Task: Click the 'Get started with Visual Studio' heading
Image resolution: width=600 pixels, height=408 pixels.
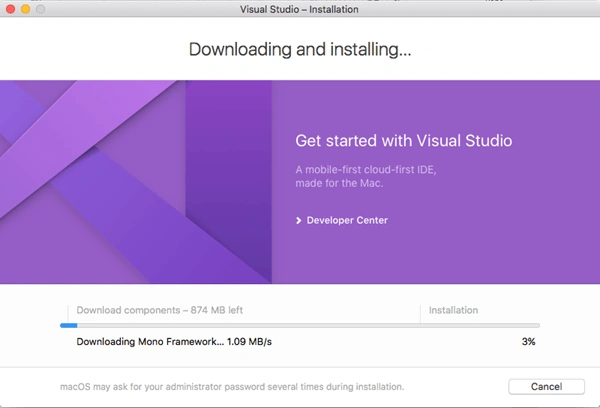Action: 404,141
